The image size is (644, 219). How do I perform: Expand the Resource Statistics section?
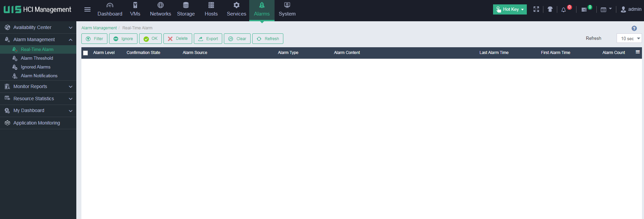pyautogui.click(x=38, y=99)
